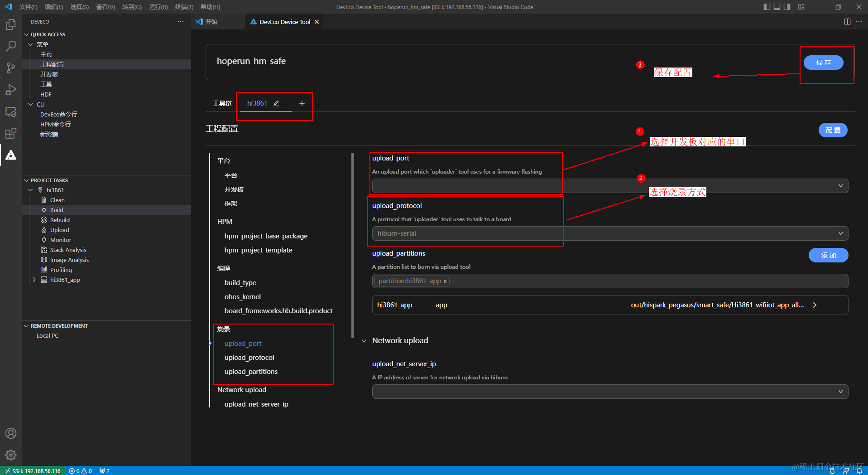Toggle secondary side bar layout icon
Viewport: 868px width, 475px height.
[787, 7]
